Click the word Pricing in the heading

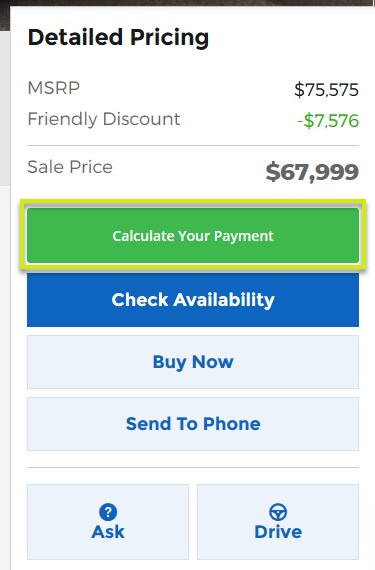[x=170, y=38]
